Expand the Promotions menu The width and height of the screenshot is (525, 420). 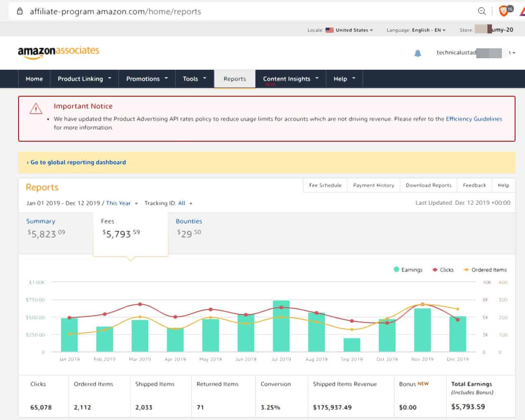tap(147, 78)
